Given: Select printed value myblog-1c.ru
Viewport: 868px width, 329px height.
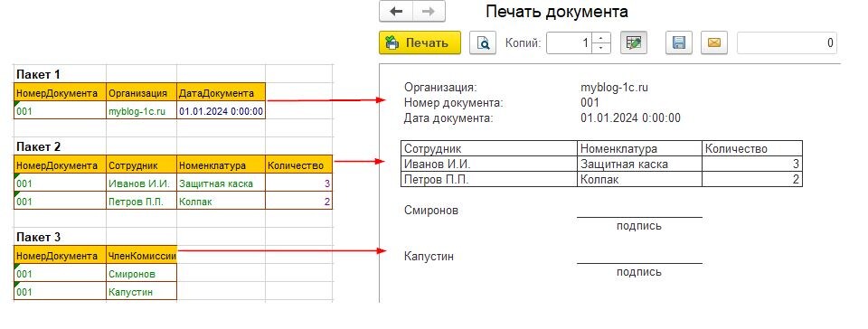Looking at the screenshot, I should pos(614,88).
